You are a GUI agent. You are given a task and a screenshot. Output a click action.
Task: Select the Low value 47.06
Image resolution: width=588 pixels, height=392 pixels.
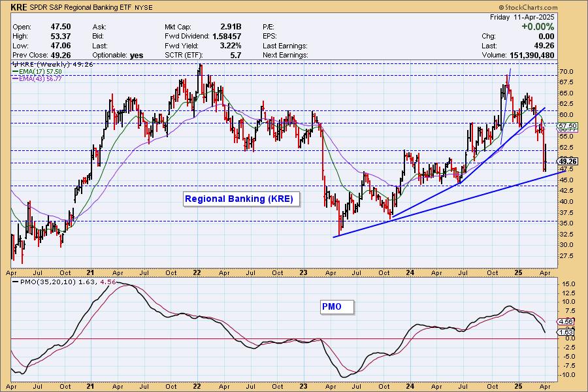click(x=61, y=46)
